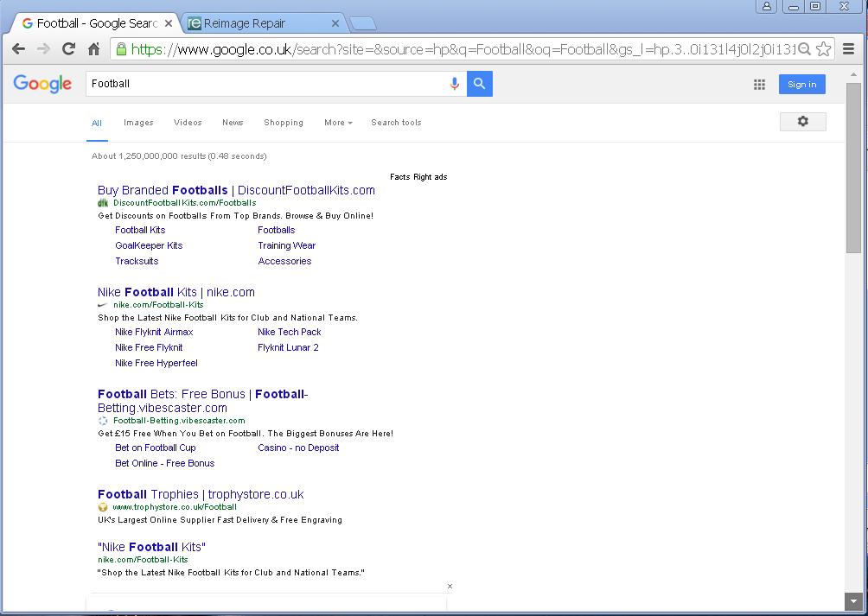The height and width of the screenshot is (616, 868).
Task: Click the About 1,250,000,000 results text
Action: click(x=179, y=156)
